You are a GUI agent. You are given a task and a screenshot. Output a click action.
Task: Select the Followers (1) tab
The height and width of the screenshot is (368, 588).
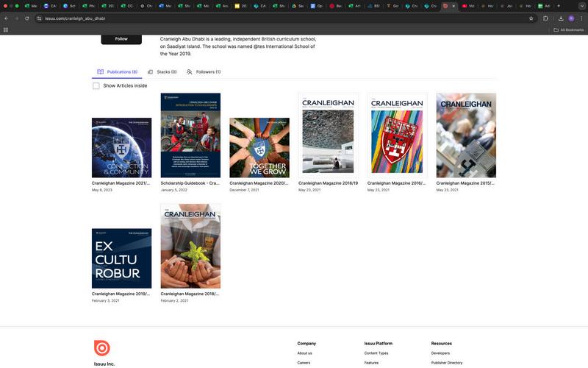pyautogui.click(x=204, y=71)
